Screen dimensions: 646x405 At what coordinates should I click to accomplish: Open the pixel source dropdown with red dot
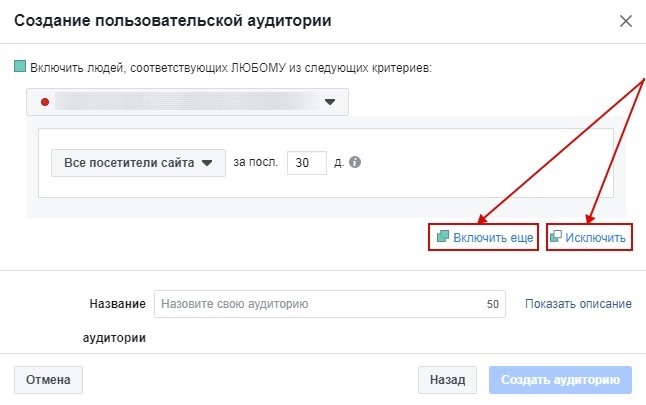click(x=187, y=102)
